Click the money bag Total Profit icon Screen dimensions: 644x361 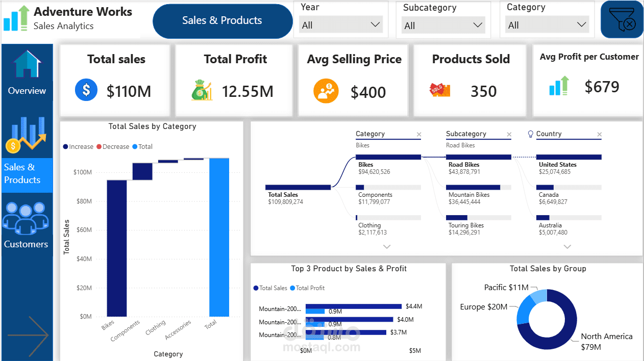coord(202,91)
